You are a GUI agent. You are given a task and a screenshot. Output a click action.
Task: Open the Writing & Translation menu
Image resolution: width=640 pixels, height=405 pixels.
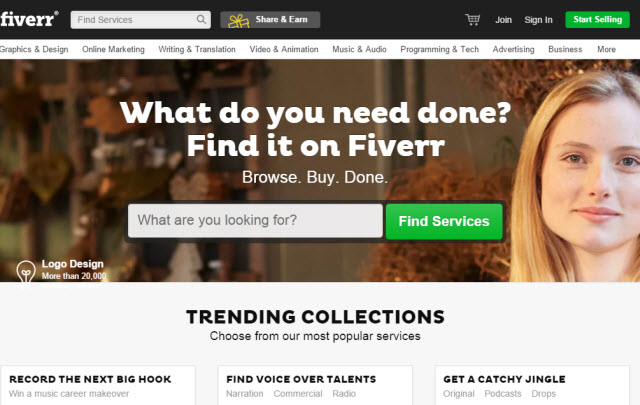point(197,49)
